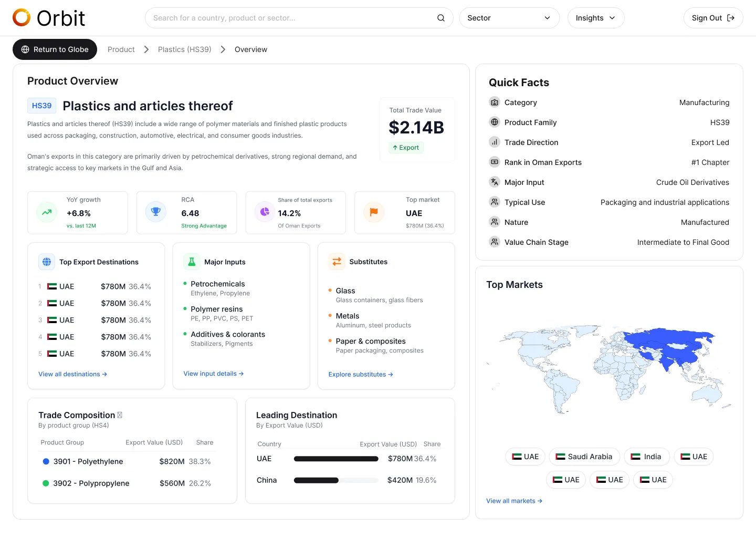
Task: Select the Plastics (HS39) breadcrumb
Action: tap(184, 49)
